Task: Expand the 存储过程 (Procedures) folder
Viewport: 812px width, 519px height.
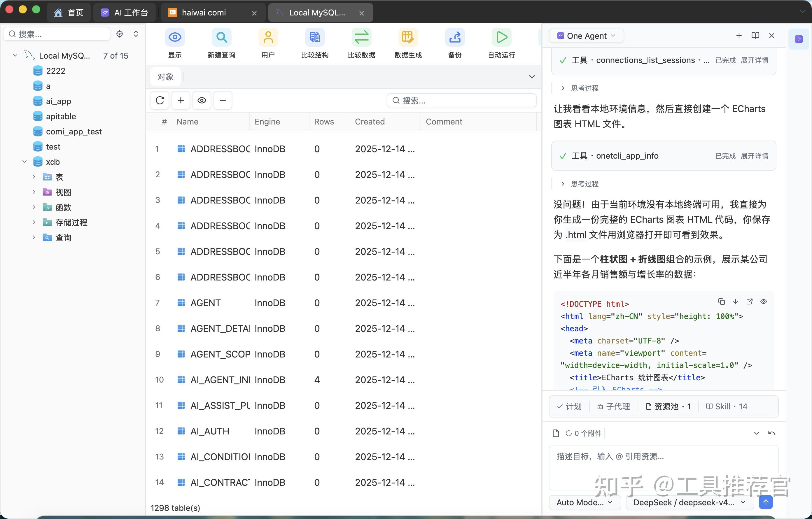Action: point(34,222)
